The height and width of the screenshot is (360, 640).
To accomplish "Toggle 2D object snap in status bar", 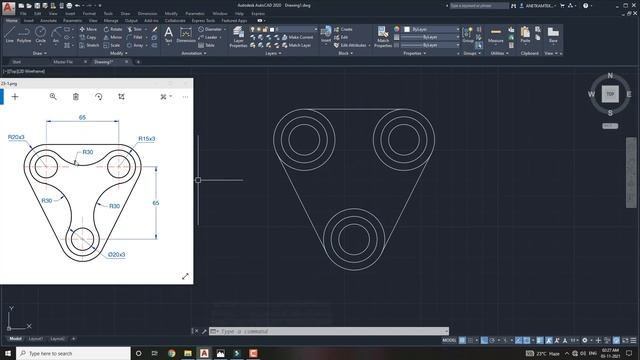I will tap(527, 340).
